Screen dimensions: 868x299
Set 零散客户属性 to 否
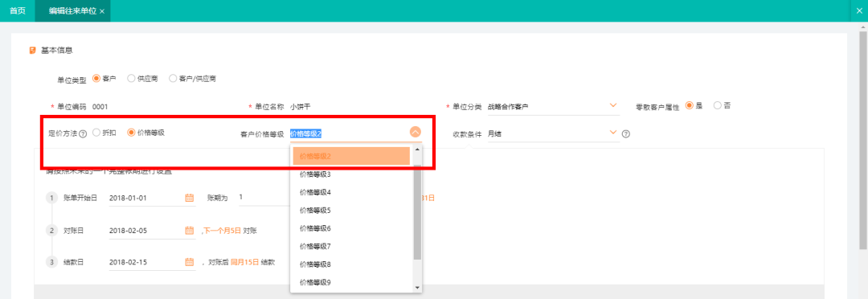coord(718,104)
